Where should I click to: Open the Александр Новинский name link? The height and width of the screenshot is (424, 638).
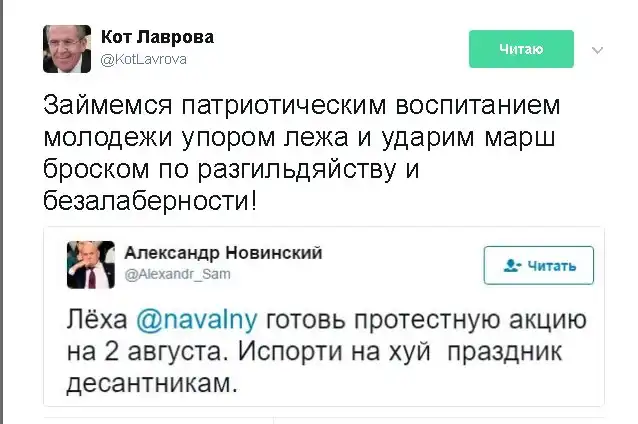click(x=223, y=252)
